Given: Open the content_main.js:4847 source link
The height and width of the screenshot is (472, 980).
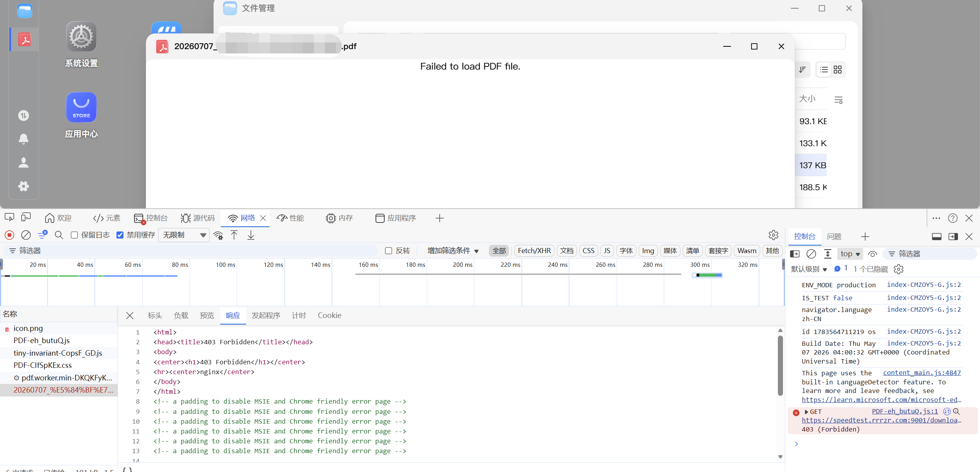Looking at the screenshot, I should [x=922, y=373].
